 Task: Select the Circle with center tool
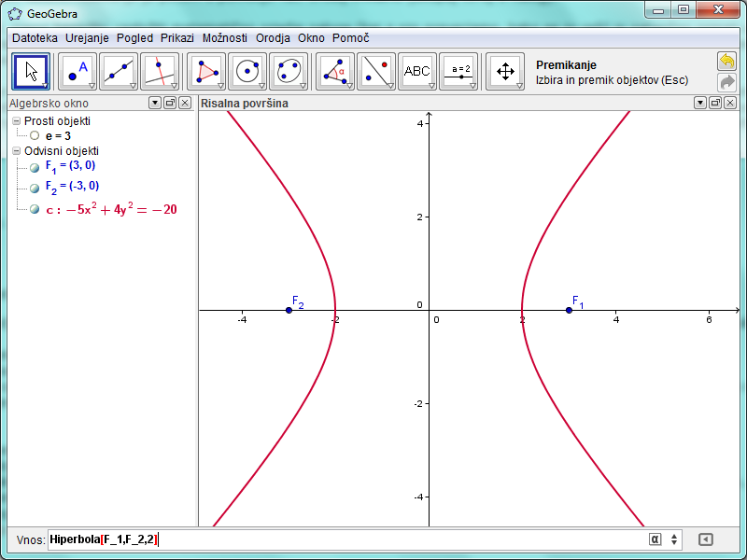247,71
